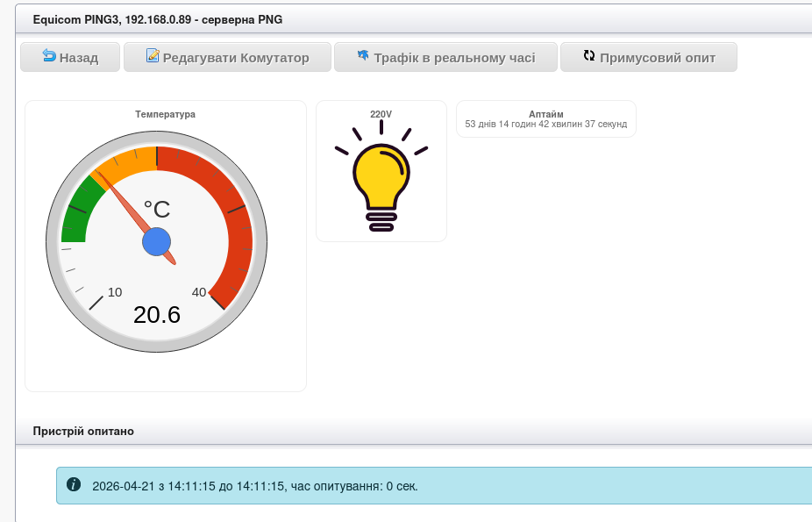The image size is (812, 522).
Task: Click the back arrow icon on Назад
Action: [x=49, y=56]
